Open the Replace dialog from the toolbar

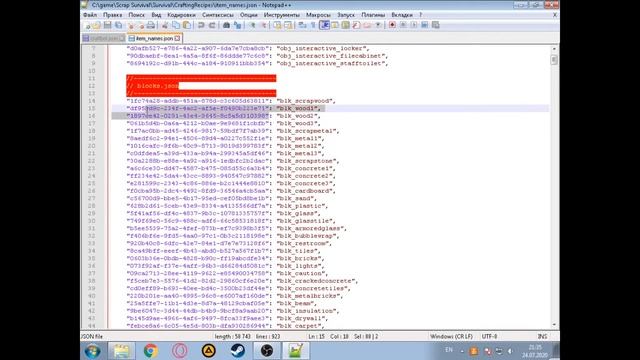click(238, 25)
